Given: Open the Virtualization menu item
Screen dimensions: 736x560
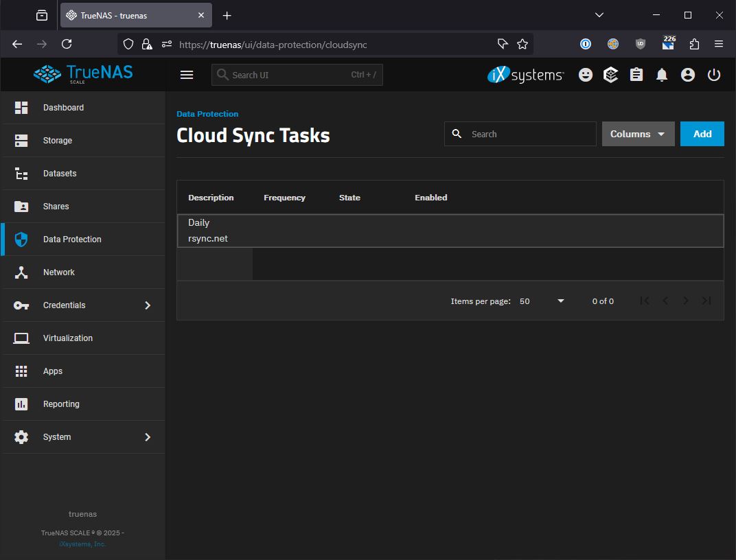Looking at the screenshot, I should click(83, 338).
